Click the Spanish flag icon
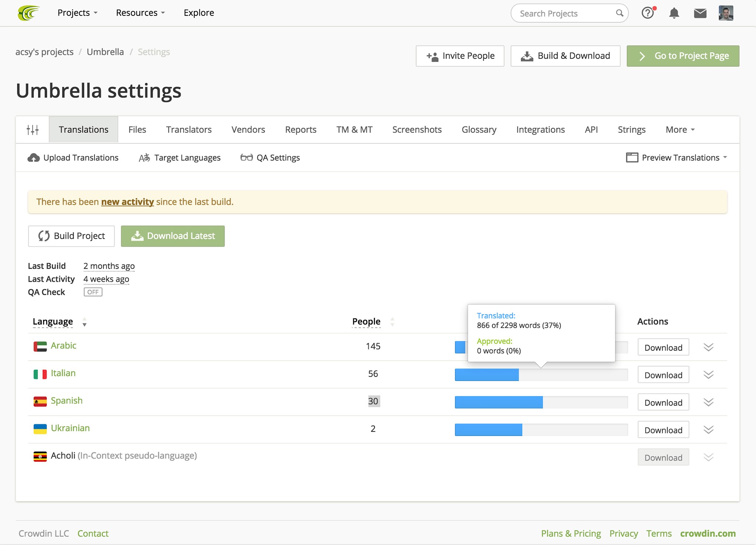Image resolution: width=756 pixels, height=545 pixels. 40,401
